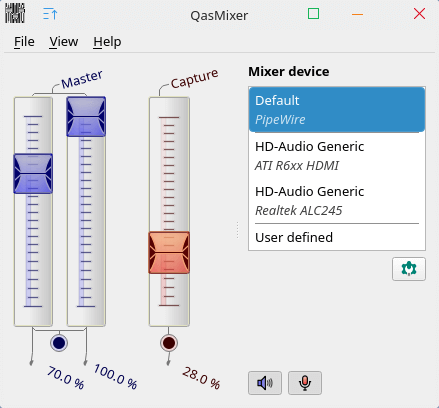This screenshot has width=439, height=408.
Task: Maximize the QasMixer window with green square
Action: click(313, 14)
